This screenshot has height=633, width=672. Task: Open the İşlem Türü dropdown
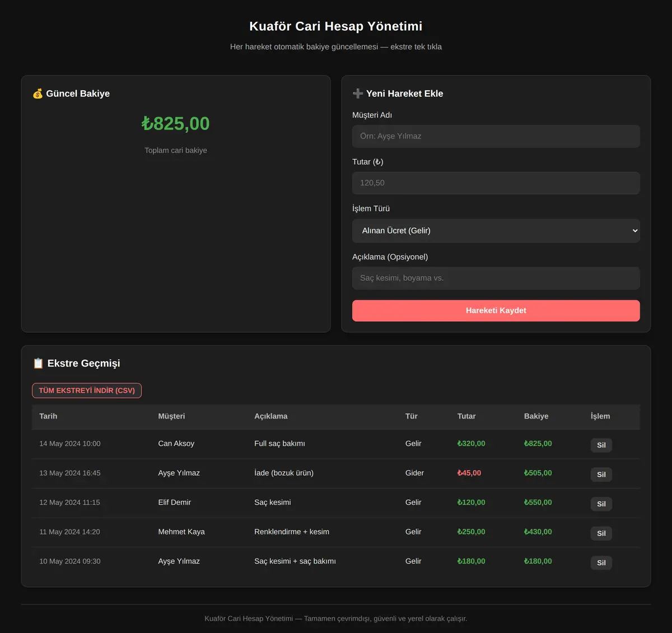pyautogui.click(x=496, y=231)
